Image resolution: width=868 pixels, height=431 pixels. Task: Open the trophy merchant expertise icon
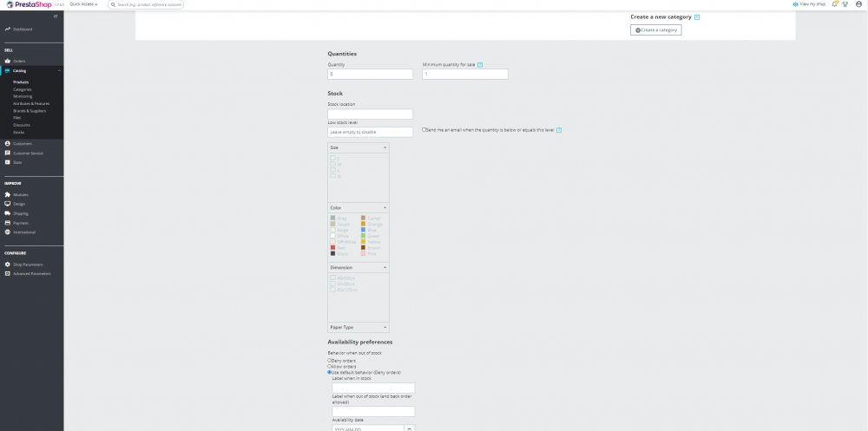pyautogui.click(x=845, y=3)
